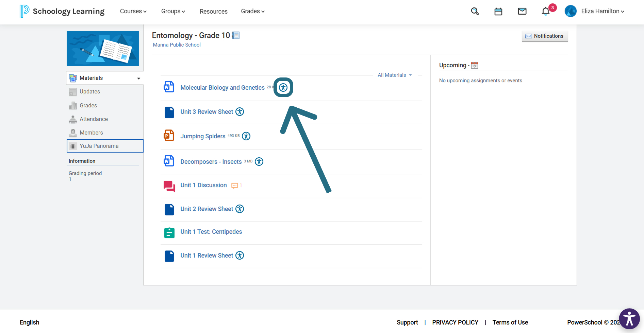Click the page icon for Unit 1 Review Sheet

pos(169,256)
